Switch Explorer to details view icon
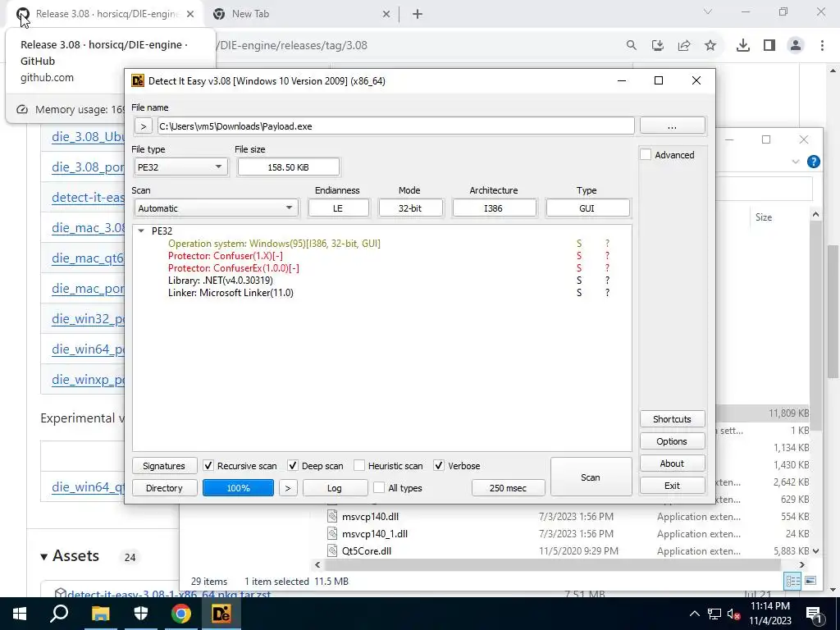The width and height of the screenshot is (840, 630). (793, 582)
